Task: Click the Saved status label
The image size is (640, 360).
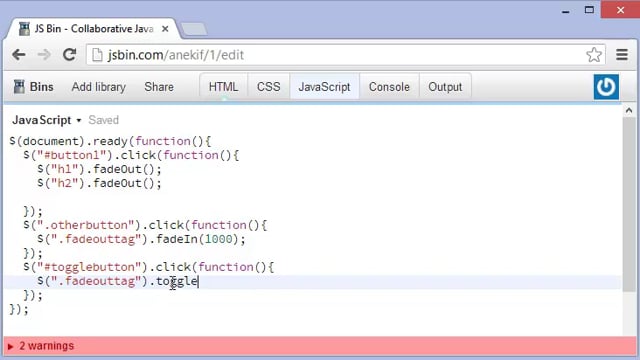Action: click(x=104, y=120)
